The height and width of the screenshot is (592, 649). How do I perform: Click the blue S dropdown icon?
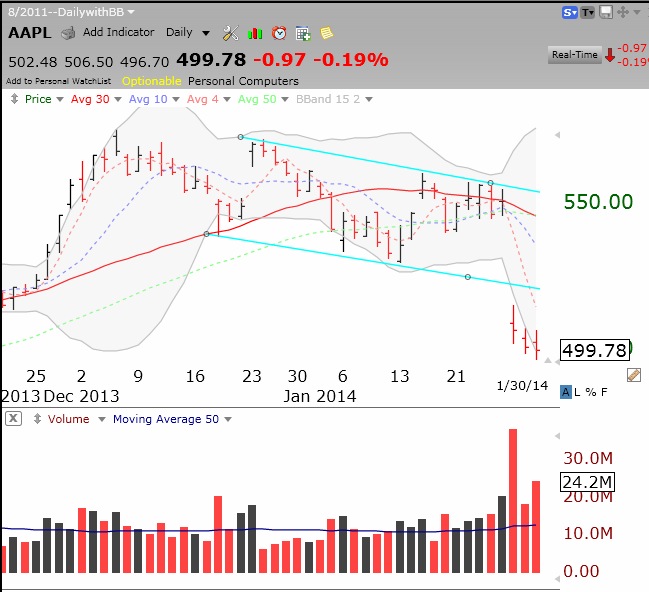point(570,12)
